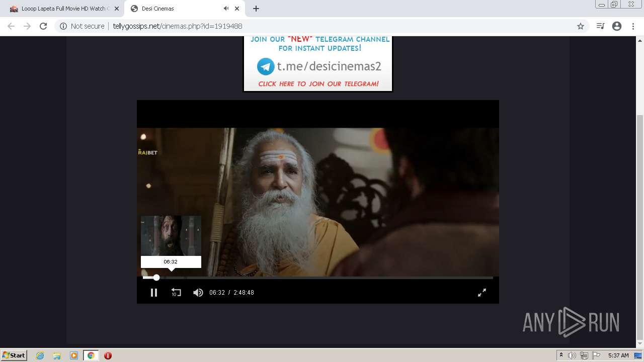Open a new browser tab

[x=256, y=9]
